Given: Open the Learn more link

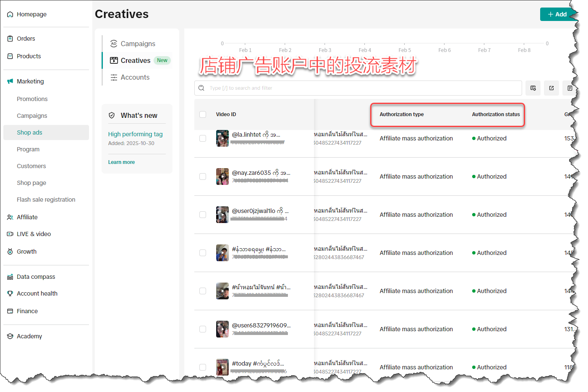Looking at the screenshot, I should 121,162.
